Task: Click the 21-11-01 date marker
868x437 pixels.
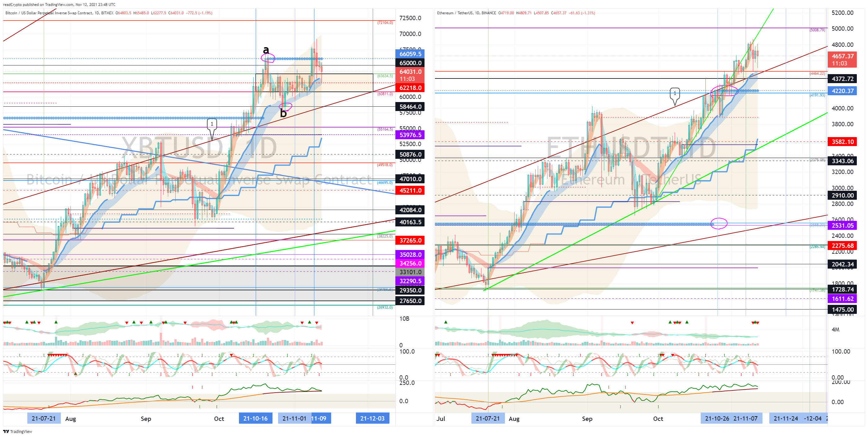Action: point(294,418)
